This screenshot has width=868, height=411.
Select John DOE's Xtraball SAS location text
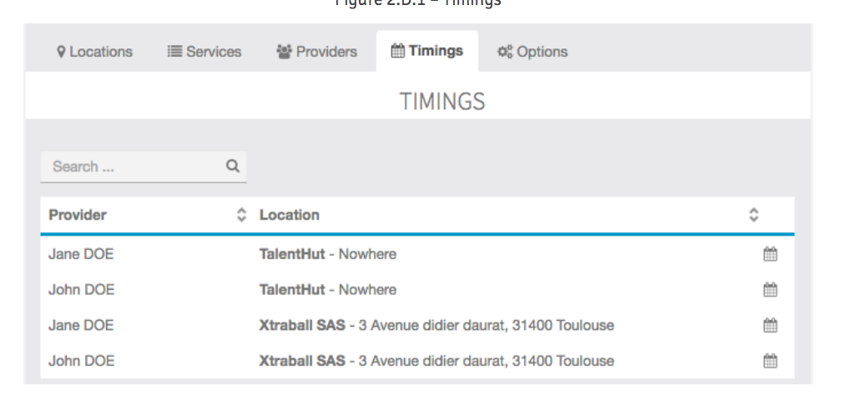click(437, 361)
